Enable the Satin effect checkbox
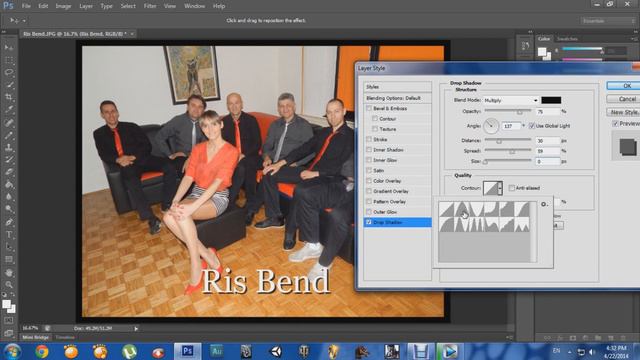640x360 pixels. (369, 171)
